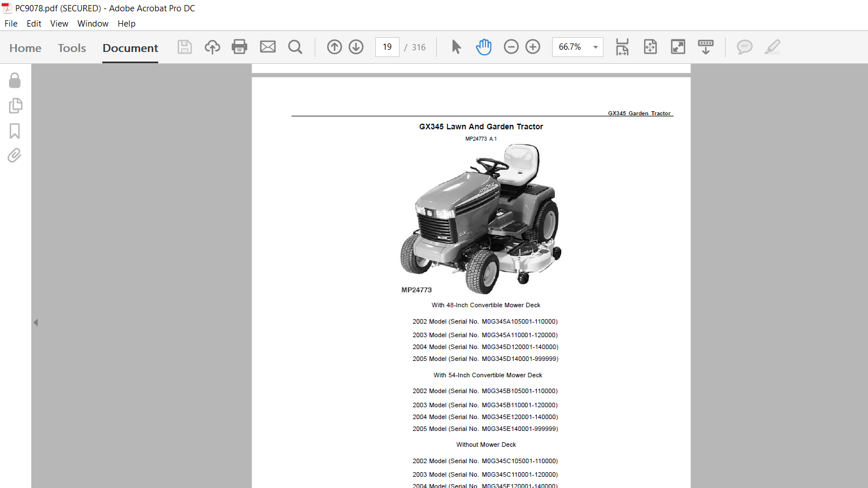
Task: Upload file to Document Cloud
Action: 212,47
